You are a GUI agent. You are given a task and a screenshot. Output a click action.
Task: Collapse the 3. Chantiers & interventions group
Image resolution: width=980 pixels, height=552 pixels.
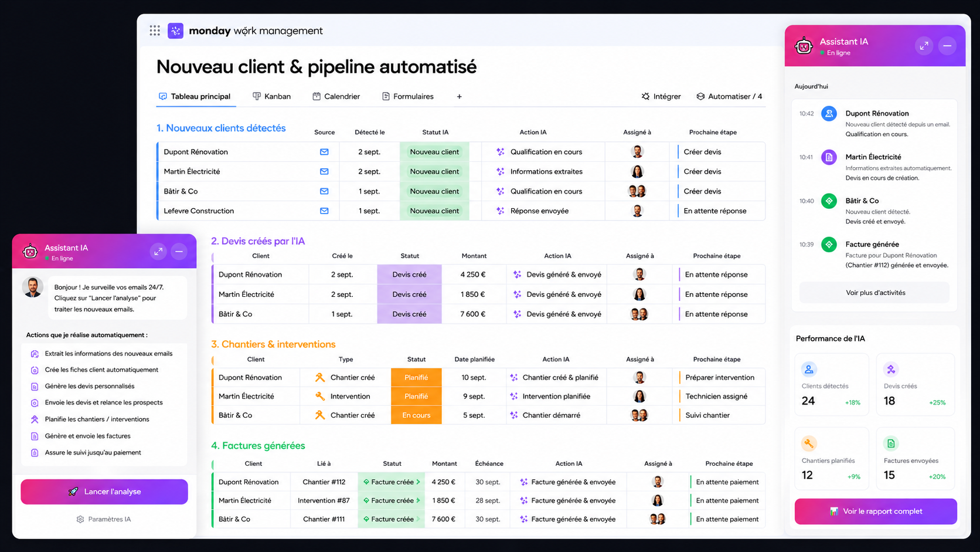[x=273, y=344]
